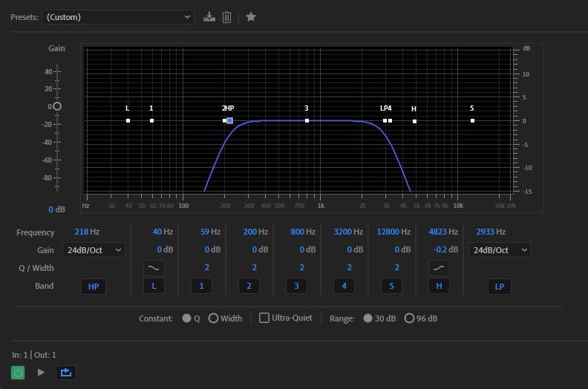This screenshot has height=389, width=588.
Task: Toggle band 3 button
Action: (x=296, y=286)
